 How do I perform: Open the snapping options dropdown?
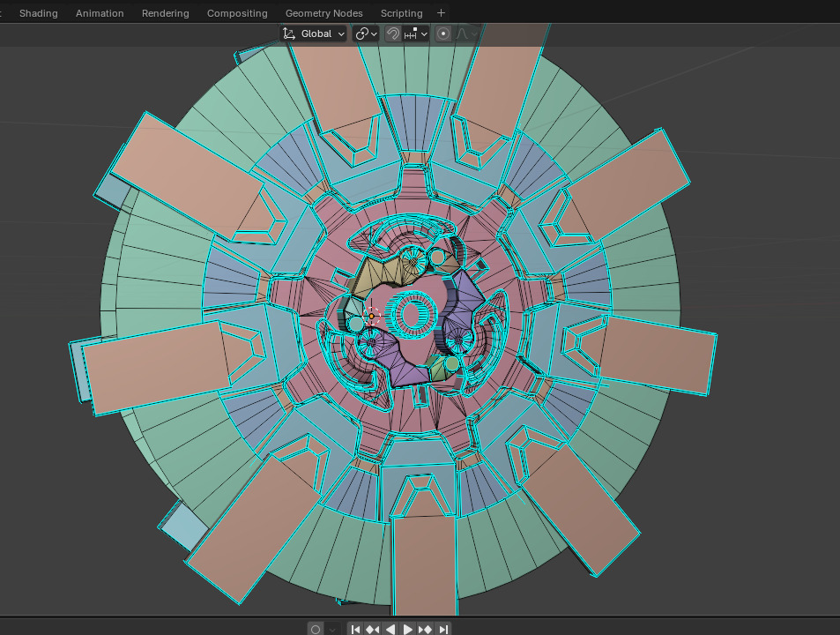416,34
